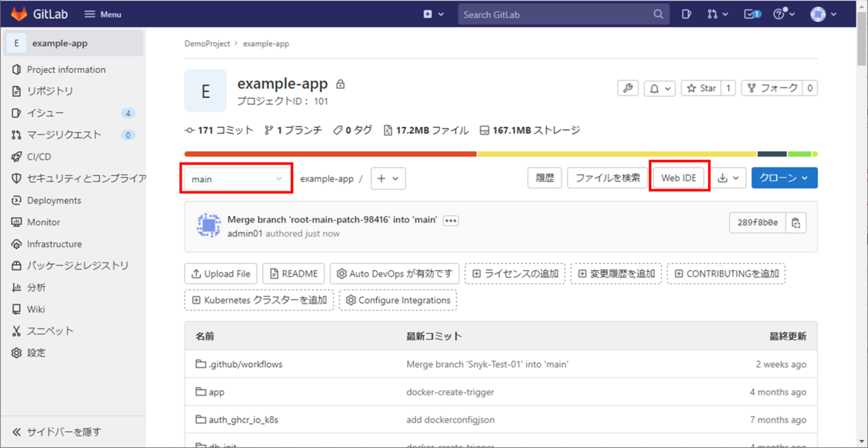868x448 pixels.
Task: Open Project information in sidebar
Action: 67,70
